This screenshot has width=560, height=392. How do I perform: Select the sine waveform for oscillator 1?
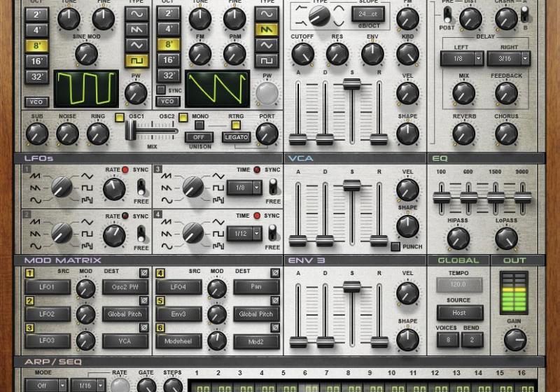136,14
